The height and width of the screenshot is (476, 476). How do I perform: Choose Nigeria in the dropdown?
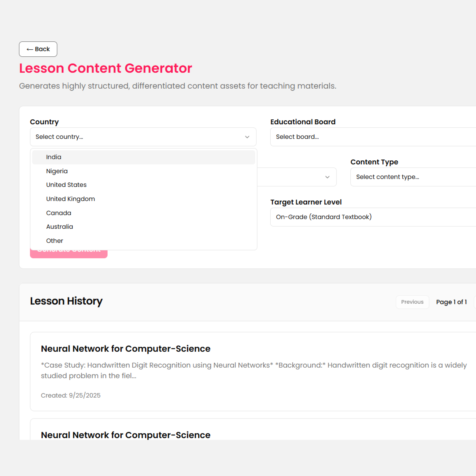[57, 171]
